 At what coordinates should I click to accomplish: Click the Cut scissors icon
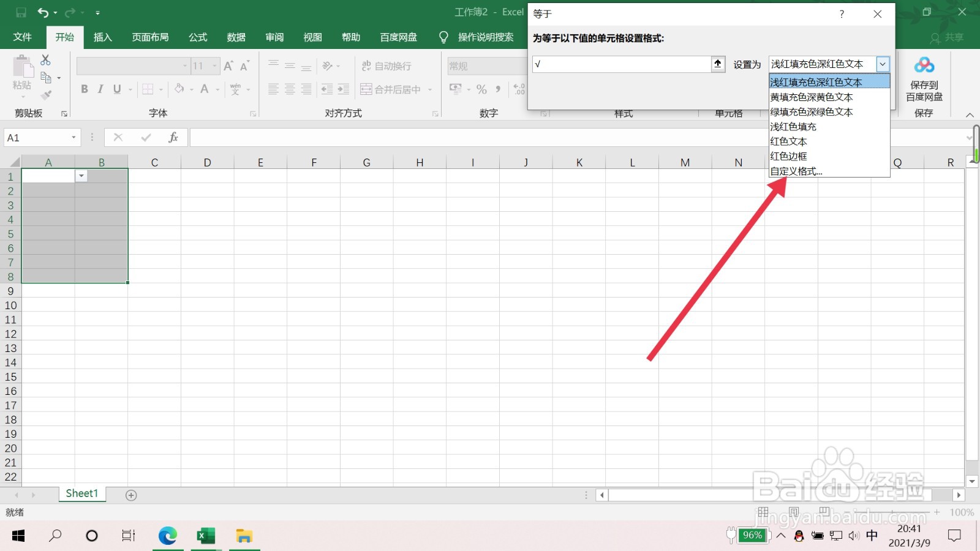point(45,60)
